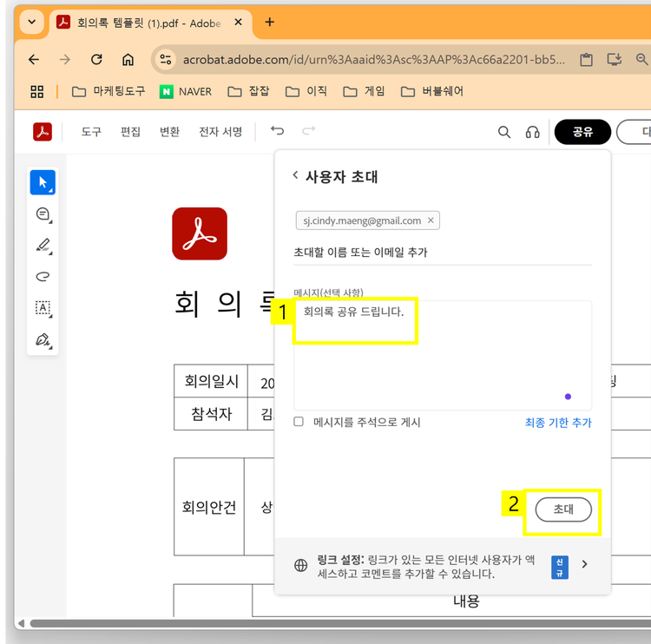Go forward in browser history
Screen dimensions: 651x644
coord(65,60)
